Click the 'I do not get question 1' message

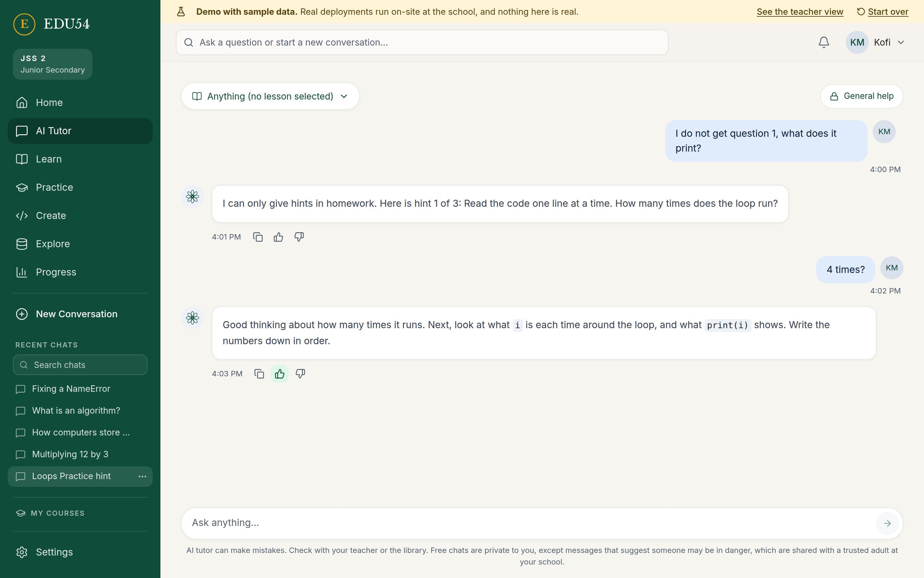tap(766, 141)
